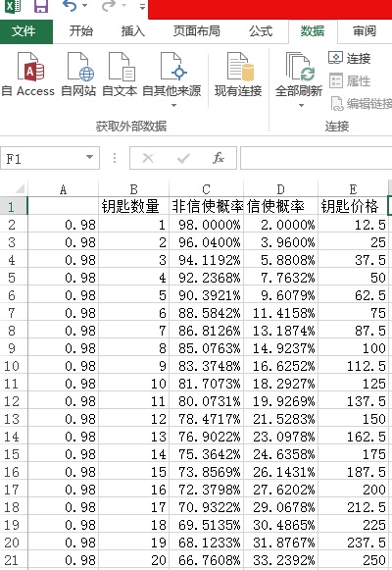
Task: Select cell showing 2.0000%
Action: pos(280,225)
